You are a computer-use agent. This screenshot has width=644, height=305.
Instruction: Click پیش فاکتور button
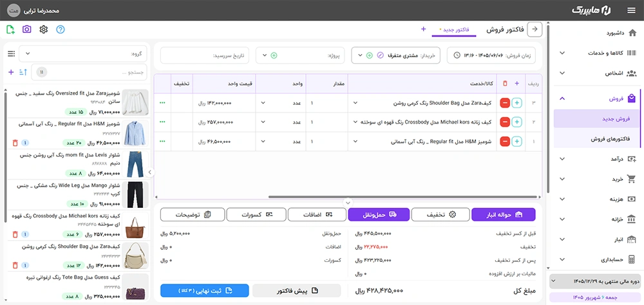[296, 291]
